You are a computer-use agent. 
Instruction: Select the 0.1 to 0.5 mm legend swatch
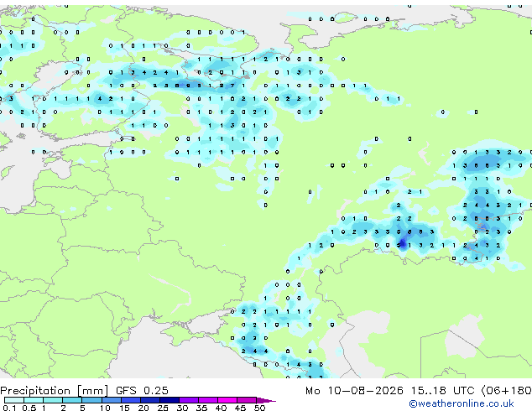tap(14, 400)
